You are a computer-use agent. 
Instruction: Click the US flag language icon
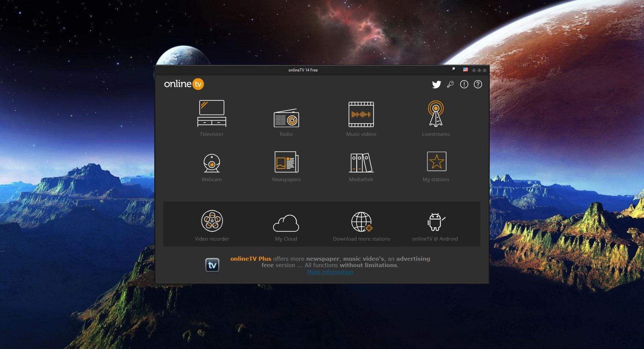pos(465,70)
